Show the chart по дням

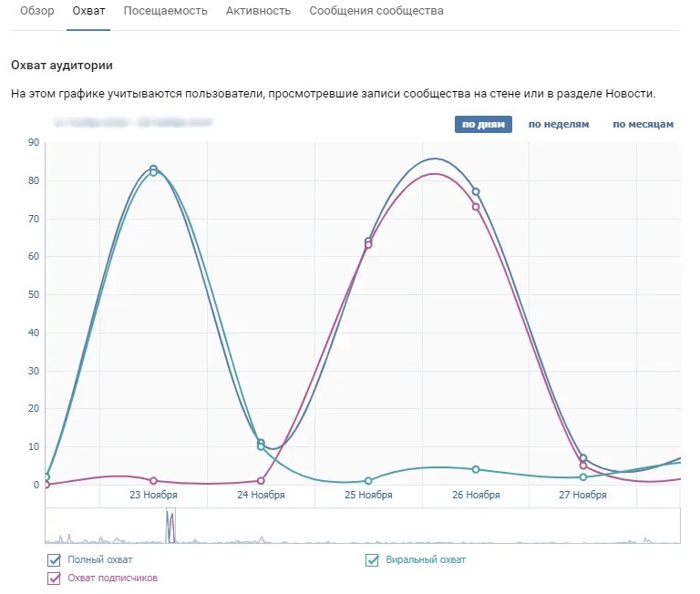click(x=483, y=125)
